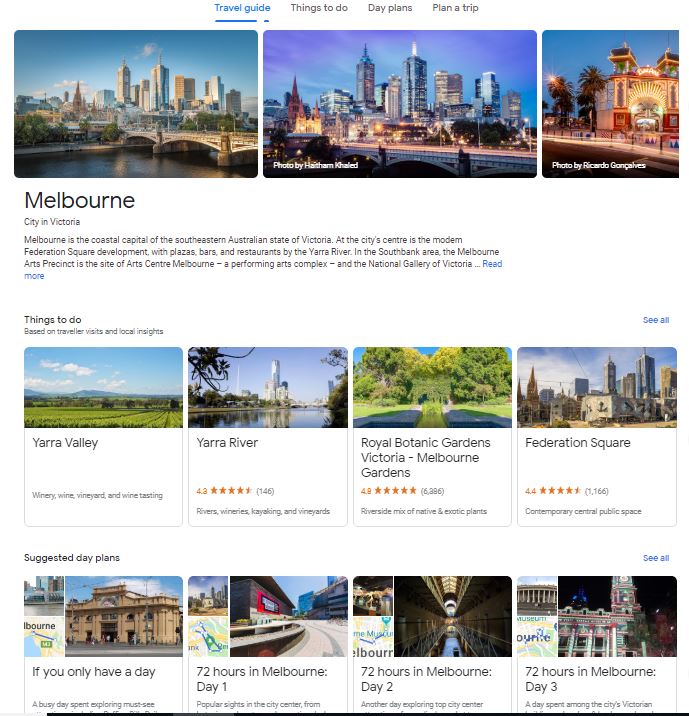The image size is (689, 716).
Task: Select the Royal Botanic Gardens Victoria card
Action: [432, 437]
